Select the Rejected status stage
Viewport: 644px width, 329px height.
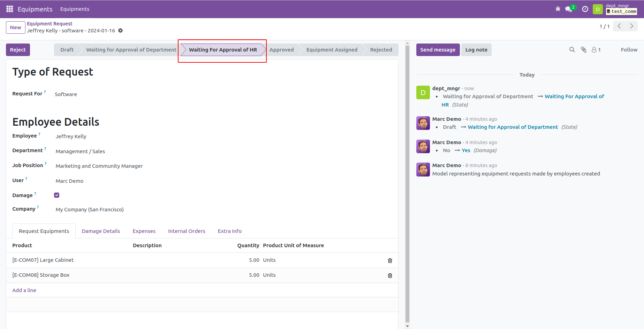pyautogui.click(x=381, y=50)
